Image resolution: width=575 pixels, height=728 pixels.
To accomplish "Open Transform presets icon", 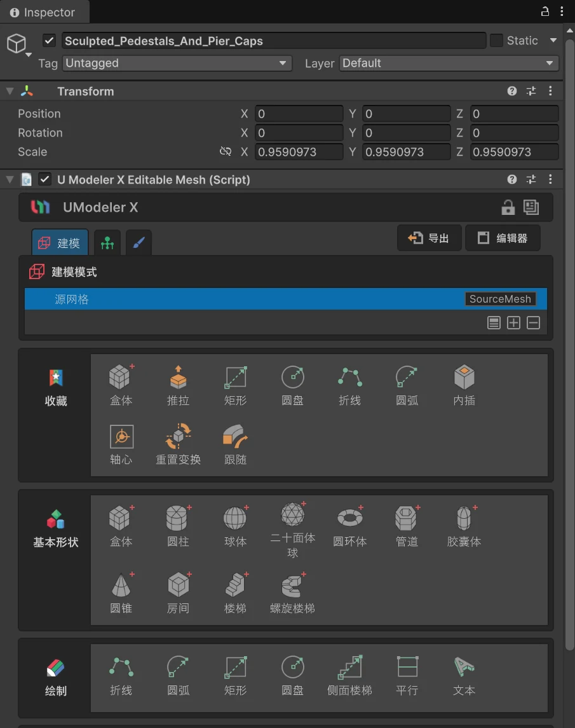I will tap(531, 91).
